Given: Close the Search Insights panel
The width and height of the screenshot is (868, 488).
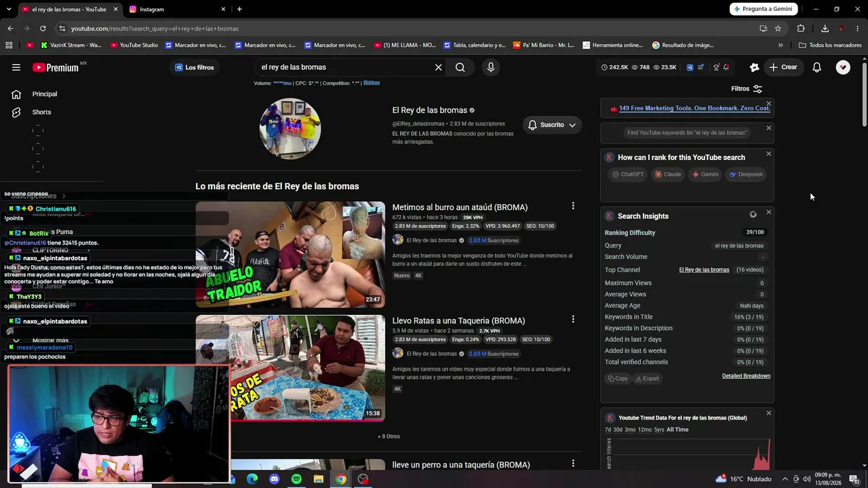Looking at the screenshot, I should pos(768,212).
